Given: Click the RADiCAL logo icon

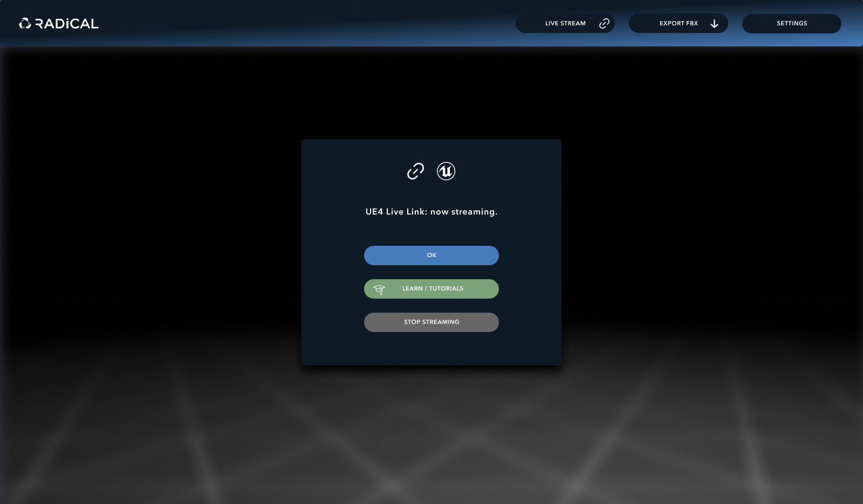Looking at the screenshot, I should point(24,23).
